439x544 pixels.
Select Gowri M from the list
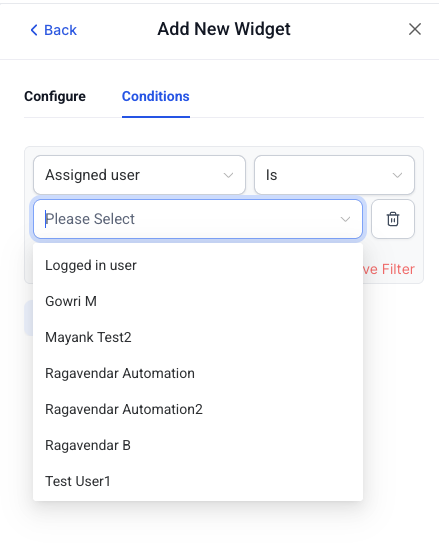tap(198, 301)
